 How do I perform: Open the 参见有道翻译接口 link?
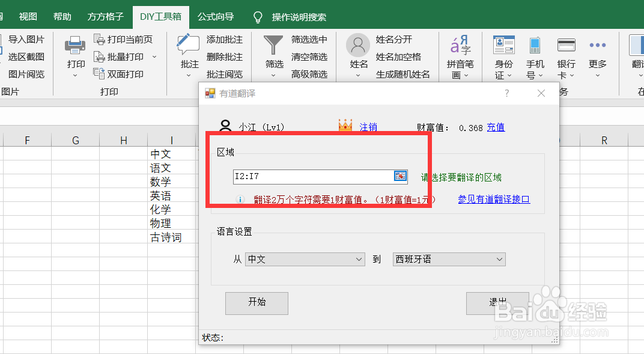tap(494, 199)
